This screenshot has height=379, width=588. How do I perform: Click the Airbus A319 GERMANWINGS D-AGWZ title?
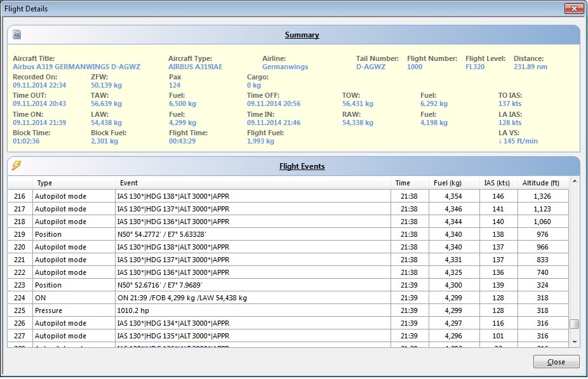pyautogui.click(x=76, y=67)
